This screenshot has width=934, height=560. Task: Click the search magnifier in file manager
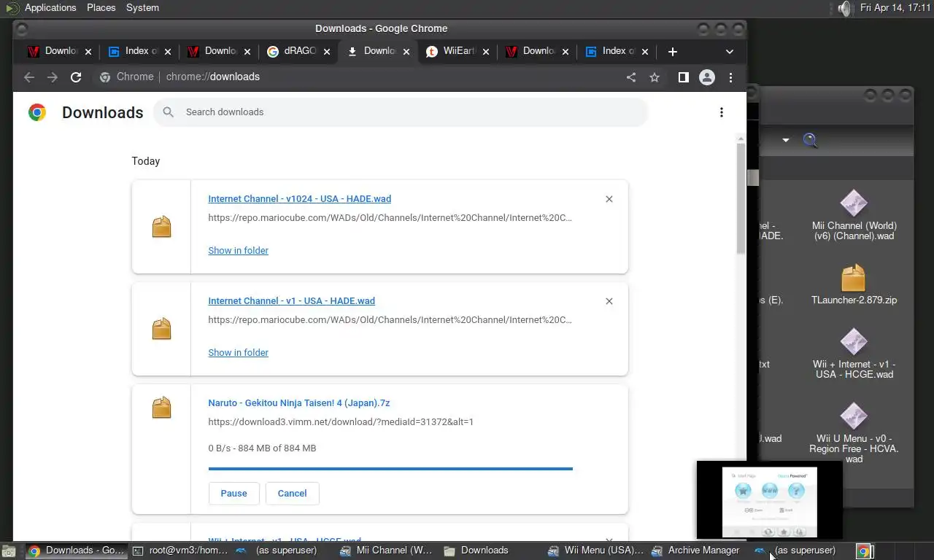point(810,140)
